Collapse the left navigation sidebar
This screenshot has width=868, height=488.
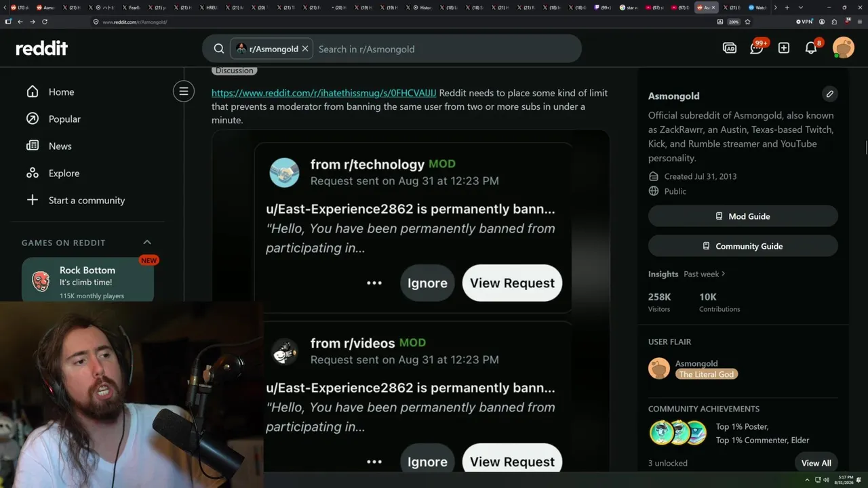pyautogui.click(x=183, y=91)
